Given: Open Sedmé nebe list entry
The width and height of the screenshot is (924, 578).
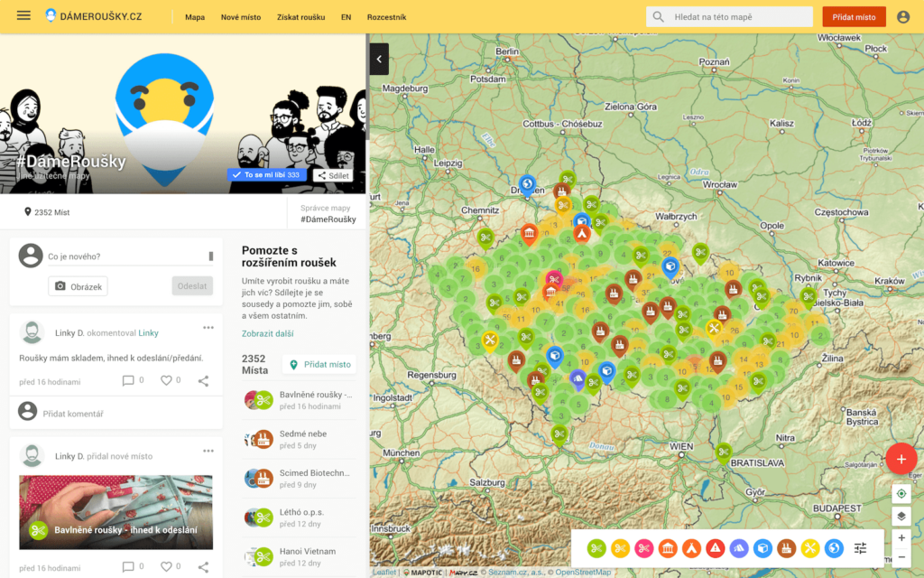Looking at the screenshot, I should (300, 440).
